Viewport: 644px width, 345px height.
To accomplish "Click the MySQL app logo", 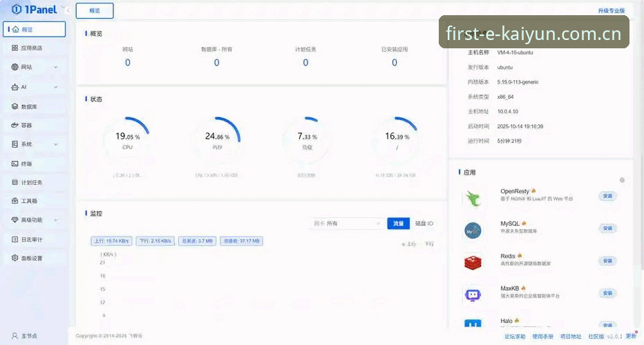I will click(x=473, y=230).
